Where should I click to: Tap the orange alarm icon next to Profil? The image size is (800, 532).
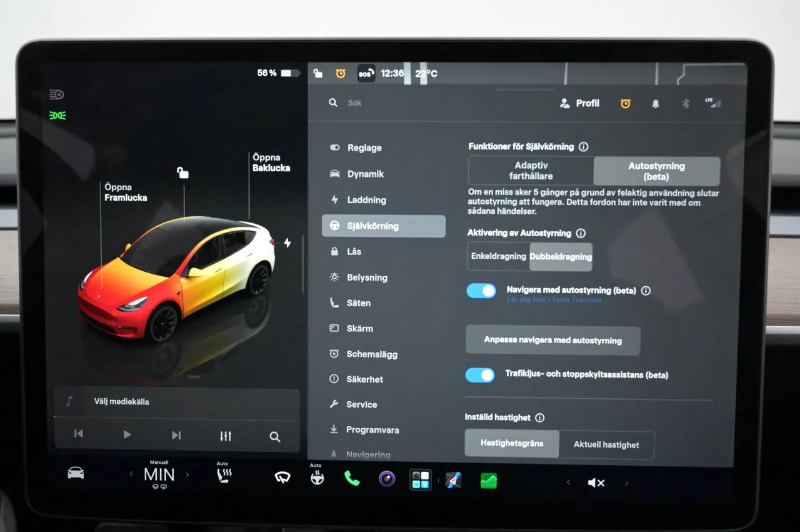coord(626,104)
